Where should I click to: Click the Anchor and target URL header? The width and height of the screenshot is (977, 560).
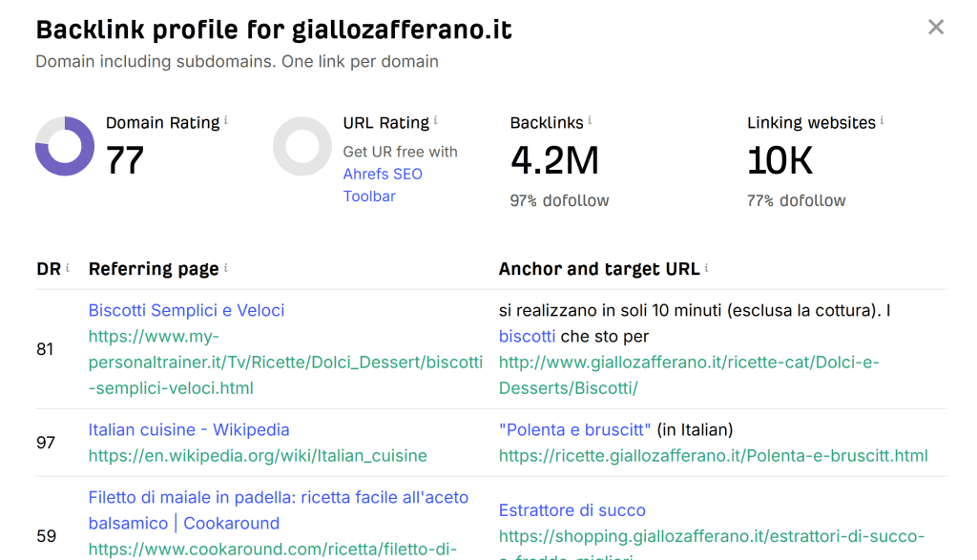599,269
